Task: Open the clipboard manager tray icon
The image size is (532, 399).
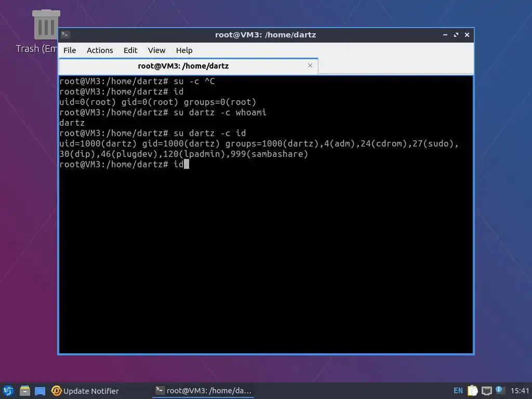Action: (x=473, y=391)
